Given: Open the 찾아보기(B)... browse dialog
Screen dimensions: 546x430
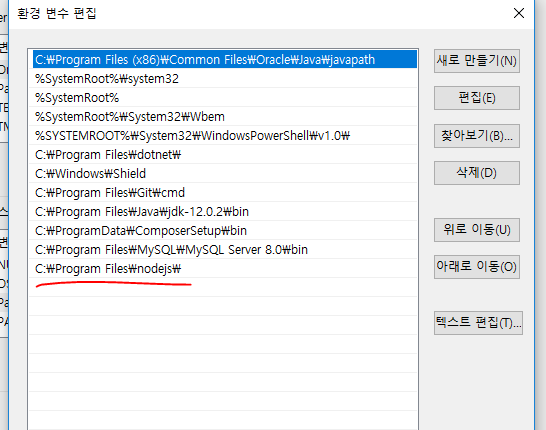Looking at the screenshot, I should (477, 136).
